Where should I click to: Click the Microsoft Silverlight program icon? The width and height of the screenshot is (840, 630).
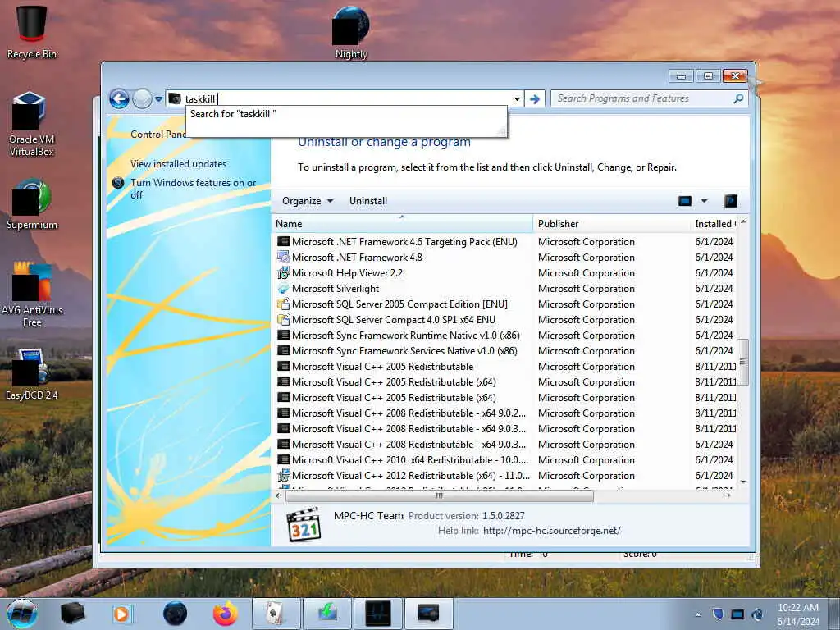(283, 288)
